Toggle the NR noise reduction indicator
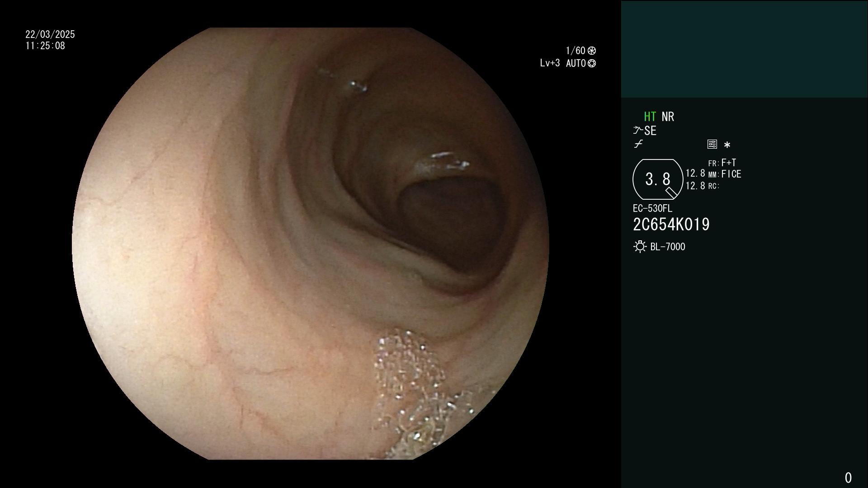Viewport: 868px width, 488px height. [668, 117]
